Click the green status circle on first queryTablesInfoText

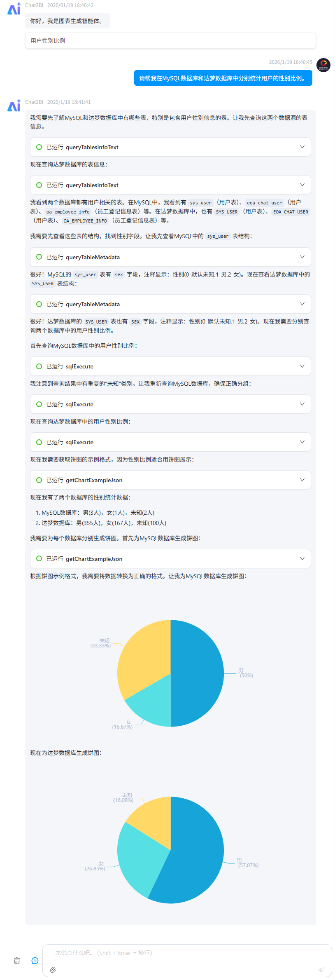coord(39,147)
